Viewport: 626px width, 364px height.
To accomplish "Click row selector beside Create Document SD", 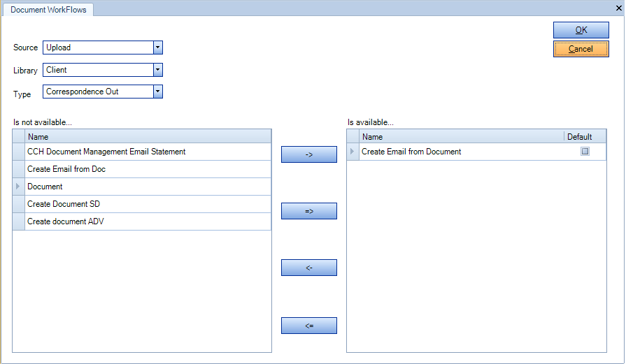I will (x=19, y=204).
